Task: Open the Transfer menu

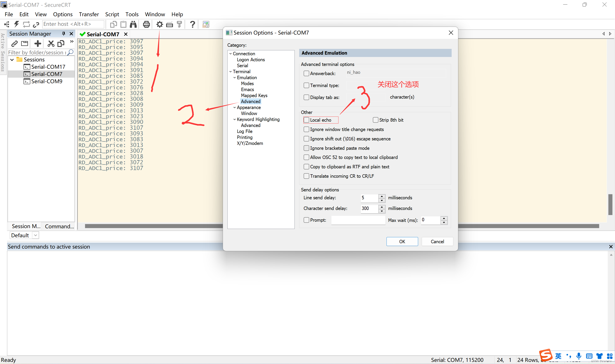Action: pyautogui.click(x=89, y=14)
